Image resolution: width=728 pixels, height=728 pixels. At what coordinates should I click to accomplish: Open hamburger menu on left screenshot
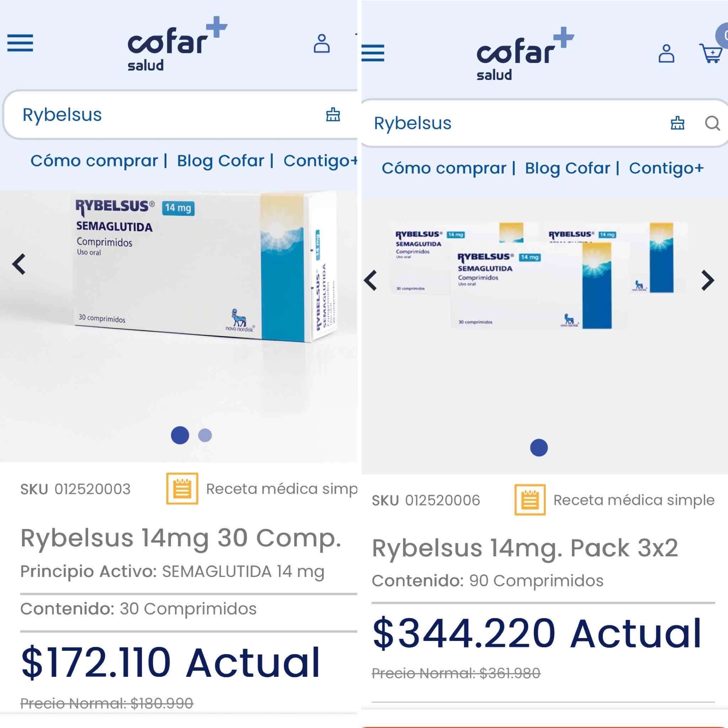point(20,43)
